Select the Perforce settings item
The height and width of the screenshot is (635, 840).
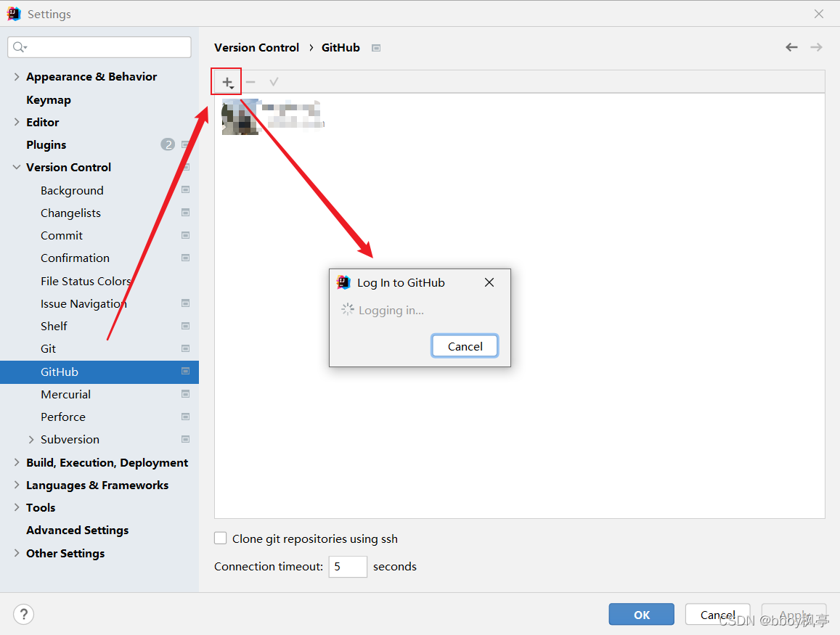(62, 417)
